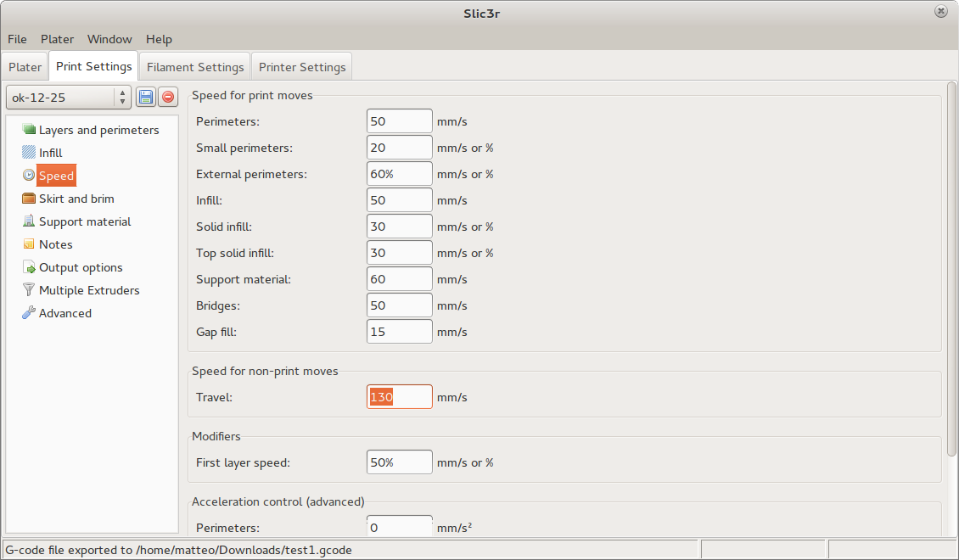Open Multiple Extruders settings

(89, 290)
